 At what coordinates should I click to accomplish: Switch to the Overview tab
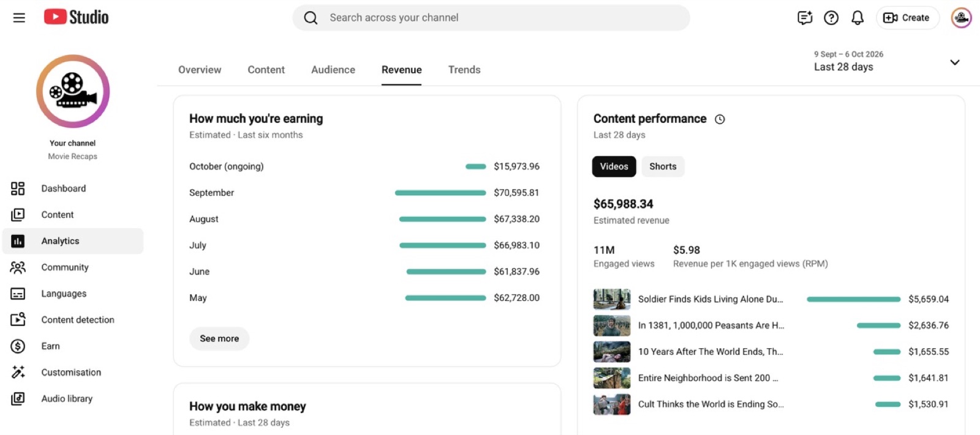(200, 70)
